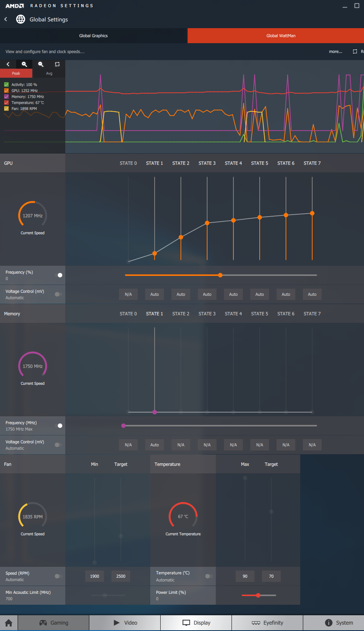The image size is (364, 631).
Task: Click Memory STATE 5 column header
Action: point(260,314)
